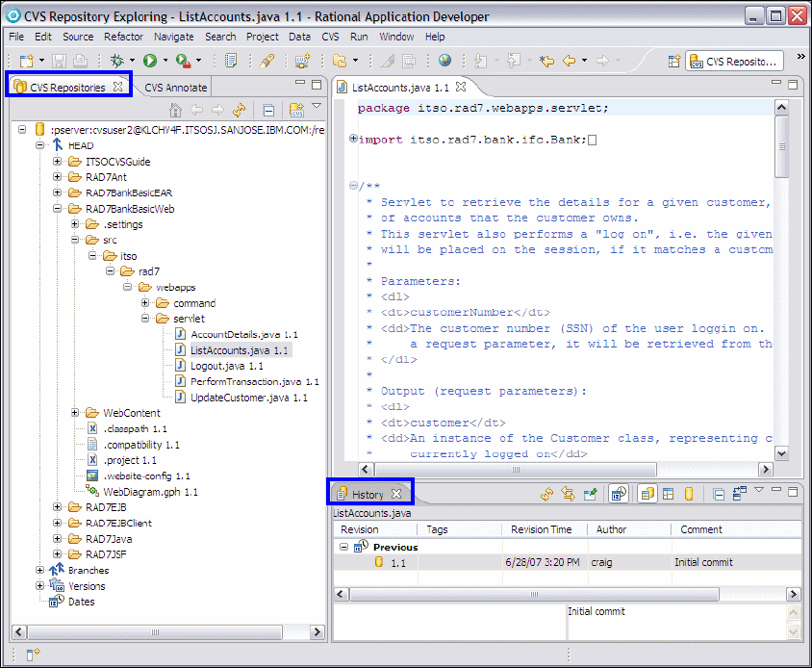The width and height of the screenshot is (812, 668).
Task: Collapse the HEAD tree node
Action: click(x=41, y=145)
